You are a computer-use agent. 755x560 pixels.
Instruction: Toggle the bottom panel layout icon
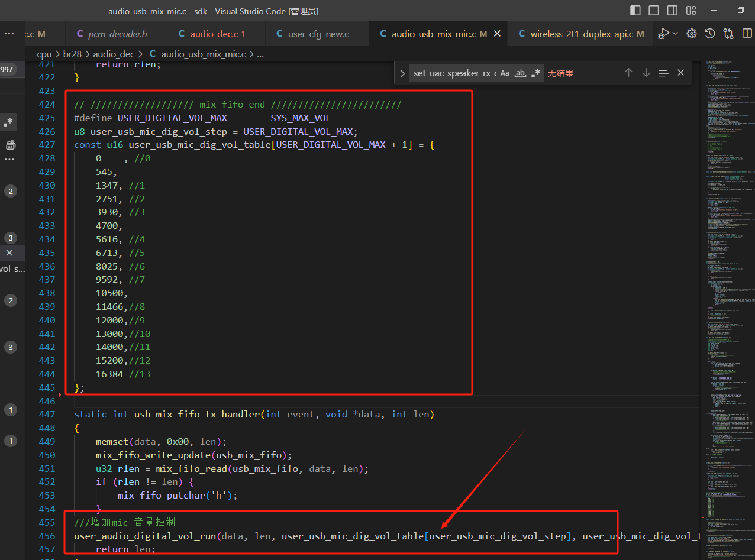click(654, 11)
